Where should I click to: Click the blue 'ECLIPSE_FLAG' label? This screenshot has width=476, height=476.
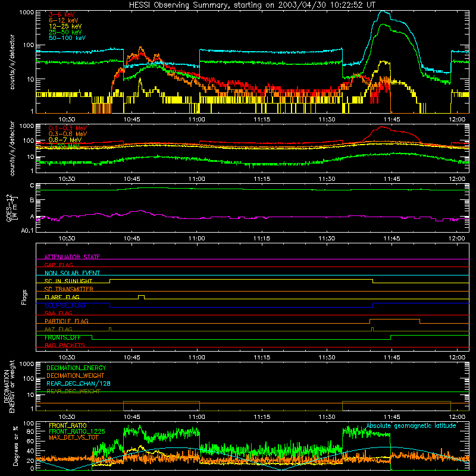click(65, 305)
